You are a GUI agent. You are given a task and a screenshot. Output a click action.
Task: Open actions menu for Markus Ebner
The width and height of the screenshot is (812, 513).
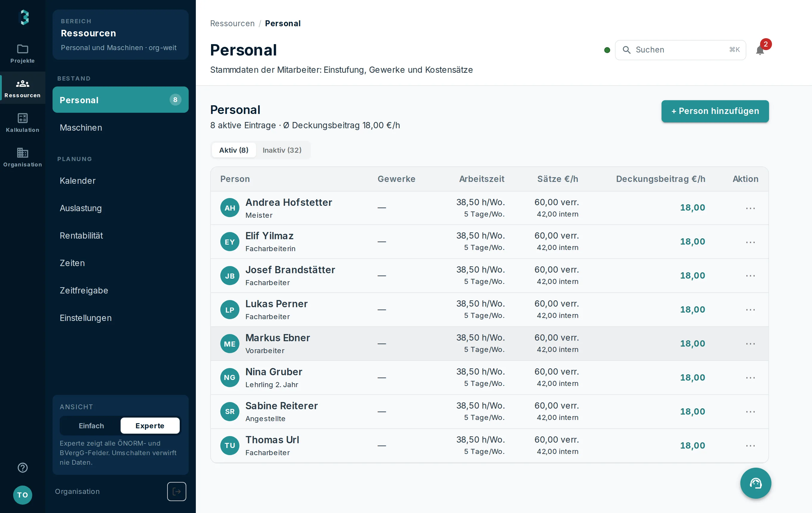tap(750, 344)
